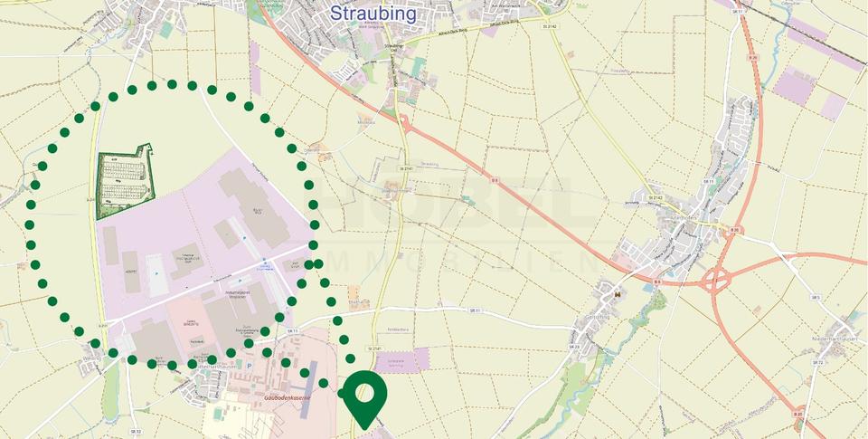868x439 pixels.
Task: Click the green-outlined site plan thumbnail
Action: pos(125,181)
